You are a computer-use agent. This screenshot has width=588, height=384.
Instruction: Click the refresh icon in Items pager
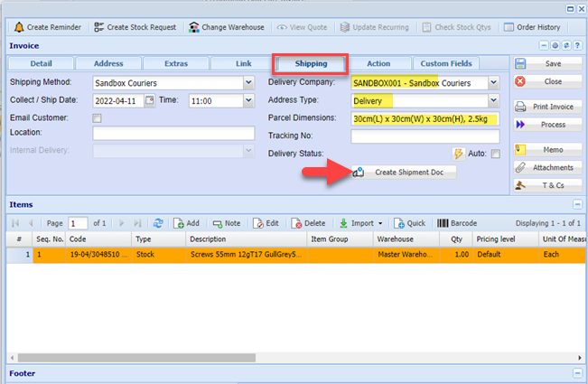[x=157, y=223]
